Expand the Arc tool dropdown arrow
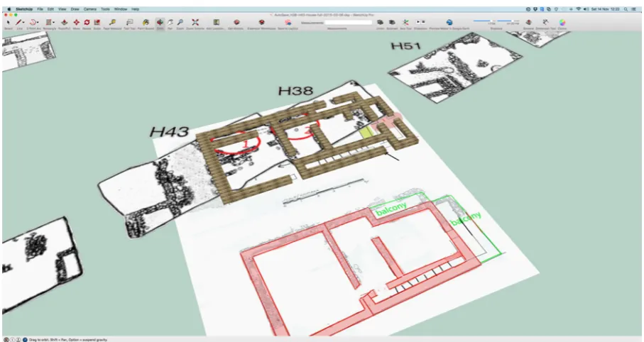This screenshot has width=644, height=342. coord(38,23)
